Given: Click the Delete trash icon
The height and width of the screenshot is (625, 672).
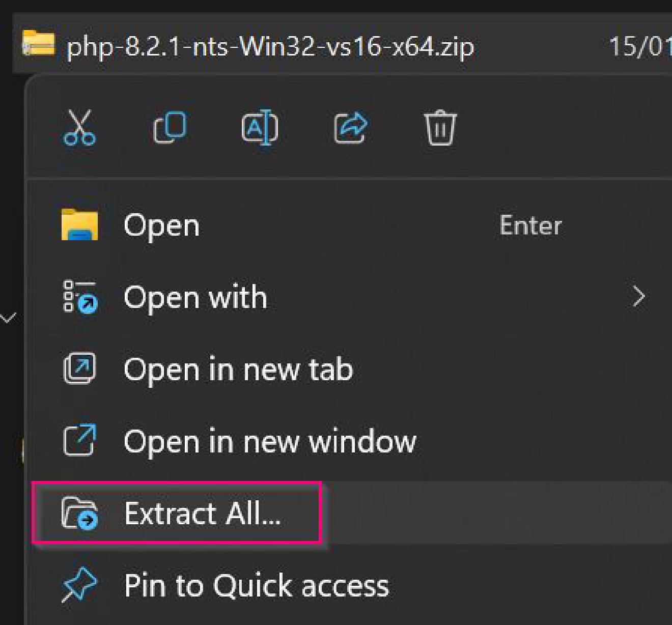Looking at the screenshot, I should click(440, 128).
